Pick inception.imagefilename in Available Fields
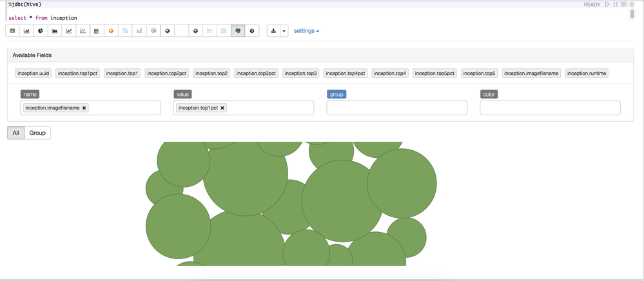 (x=531, y=73)
